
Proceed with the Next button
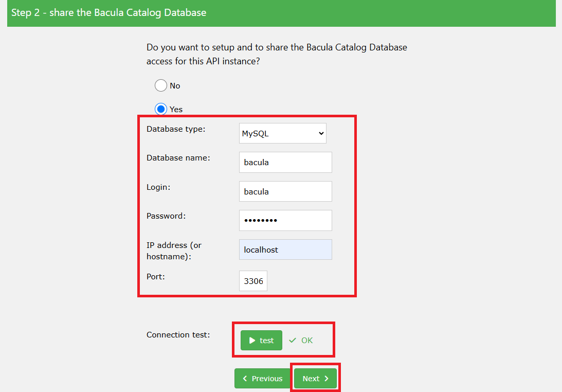[x=315, y=379]
